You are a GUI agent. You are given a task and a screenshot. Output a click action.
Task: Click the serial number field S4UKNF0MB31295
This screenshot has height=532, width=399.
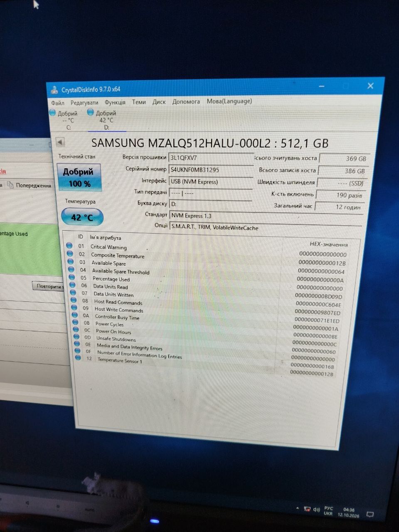pos(211,170)
